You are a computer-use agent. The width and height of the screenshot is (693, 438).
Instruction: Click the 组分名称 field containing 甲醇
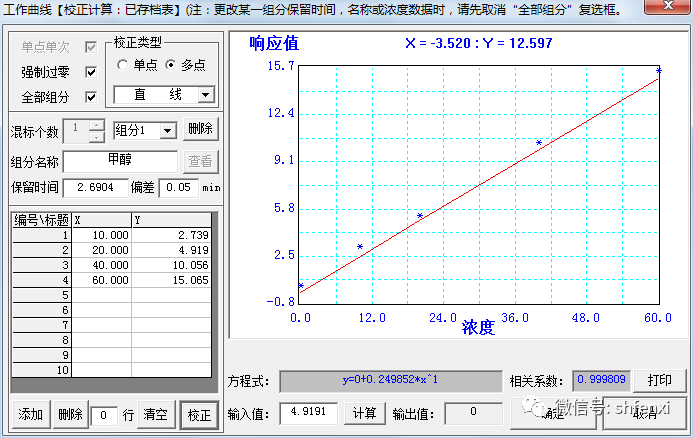(x=125, y=160)
